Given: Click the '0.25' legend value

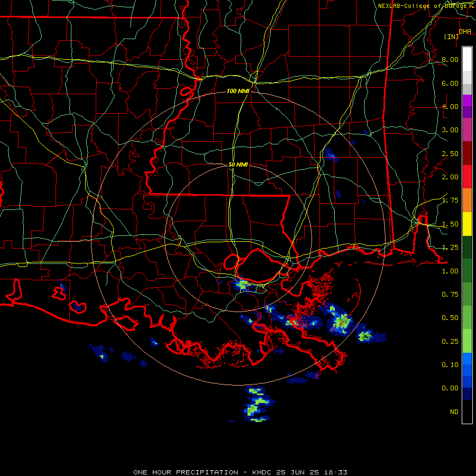Looking at the screenshot, I should pos(450,342).
